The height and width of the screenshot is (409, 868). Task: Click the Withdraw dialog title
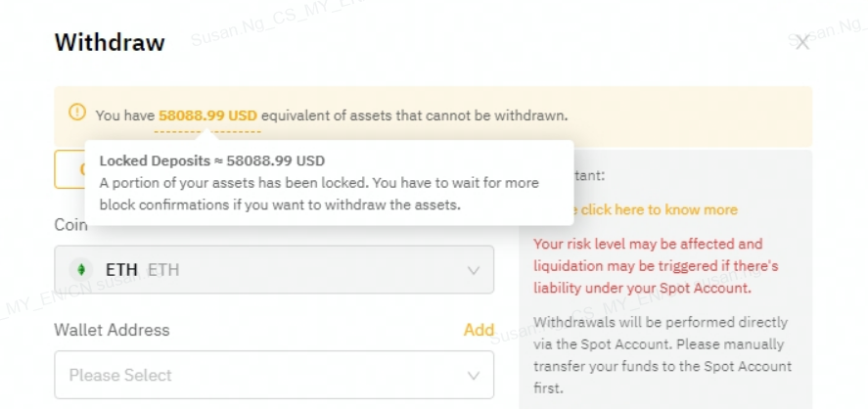click(110, 43)
